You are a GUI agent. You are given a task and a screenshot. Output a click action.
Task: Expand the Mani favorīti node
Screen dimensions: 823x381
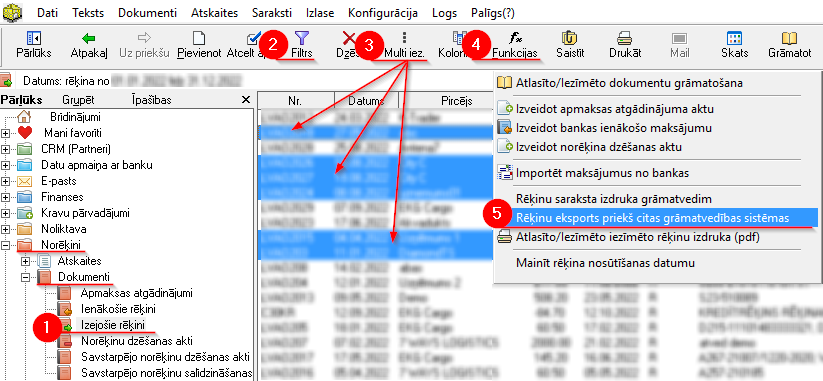[5, 133]
